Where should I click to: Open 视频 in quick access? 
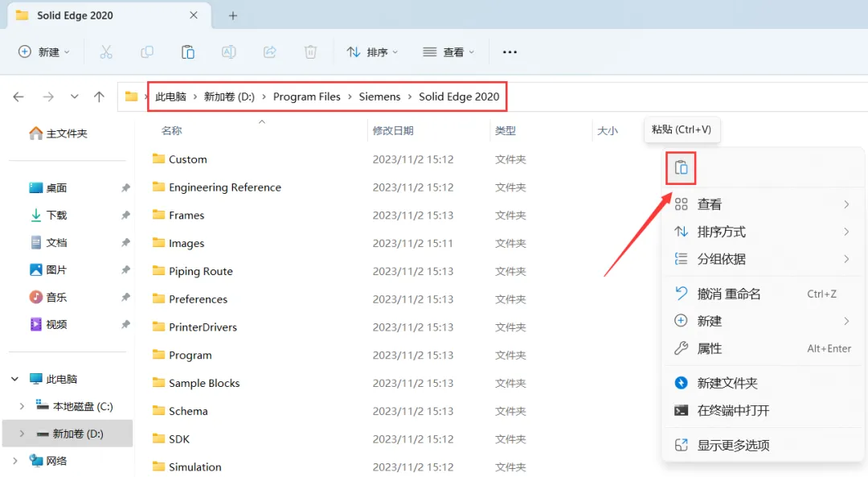click(48, 324)
